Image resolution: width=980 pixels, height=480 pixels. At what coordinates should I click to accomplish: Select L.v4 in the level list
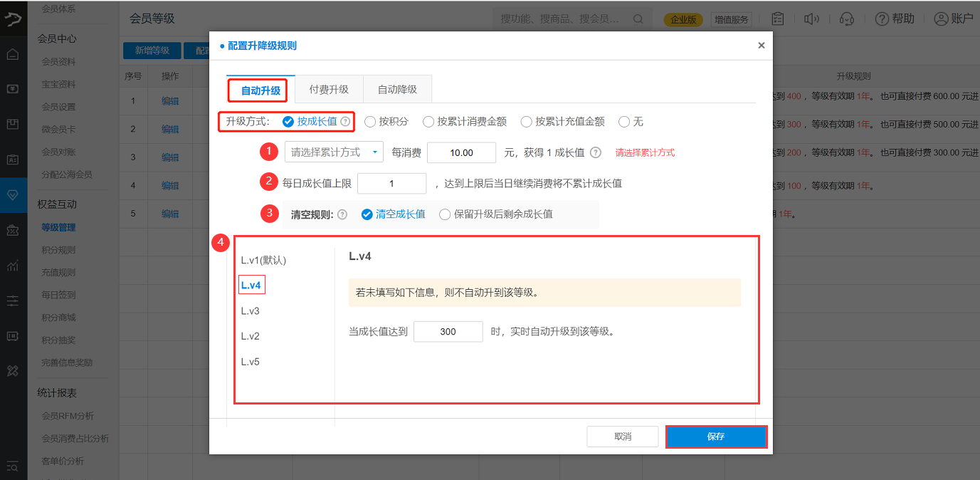point(251,286)
